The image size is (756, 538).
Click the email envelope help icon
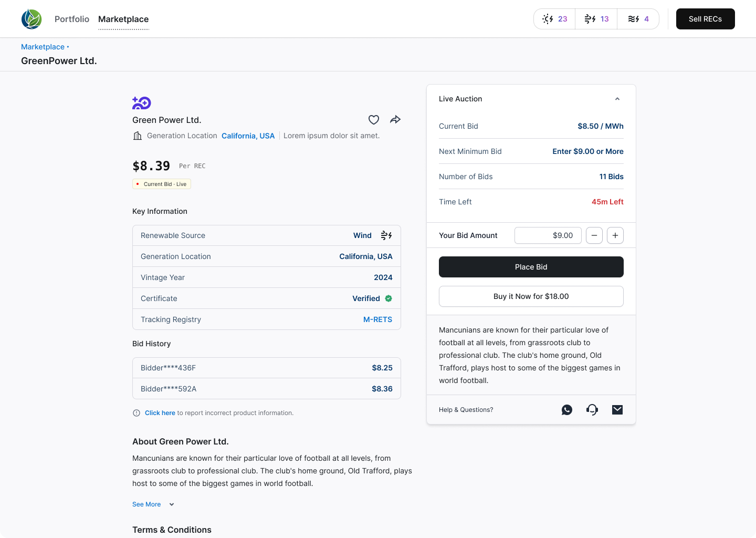[x=617, y=410]
